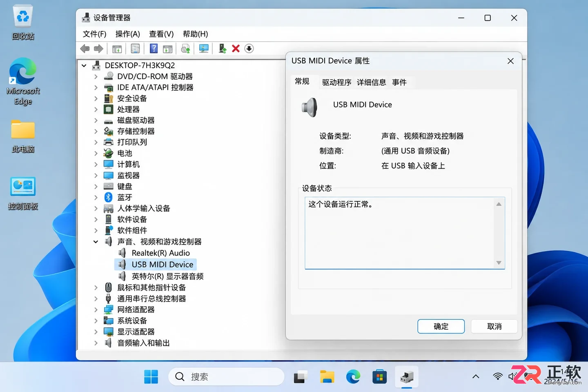Select the 常规 tab
The image size is (588, 392).
(x=302, y=82)
